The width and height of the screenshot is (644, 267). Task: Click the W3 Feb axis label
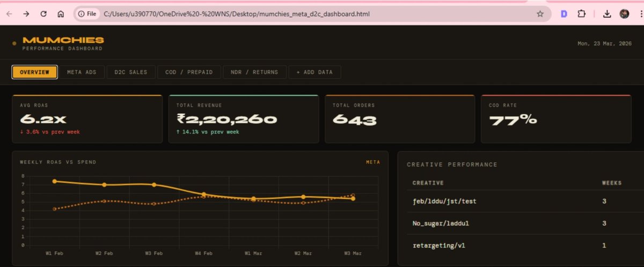coord(154,253)
